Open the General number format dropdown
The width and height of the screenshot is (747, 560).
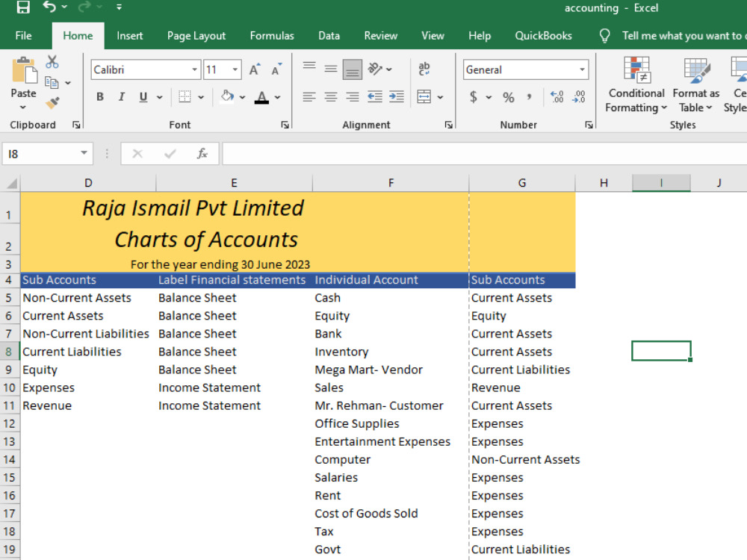tap(583, 69)
